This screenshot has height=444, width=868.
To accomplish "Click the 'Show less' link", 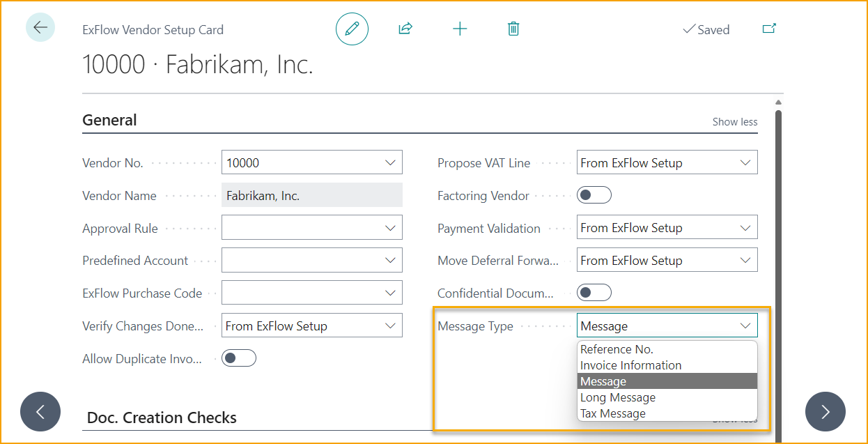I will (735, 121).
